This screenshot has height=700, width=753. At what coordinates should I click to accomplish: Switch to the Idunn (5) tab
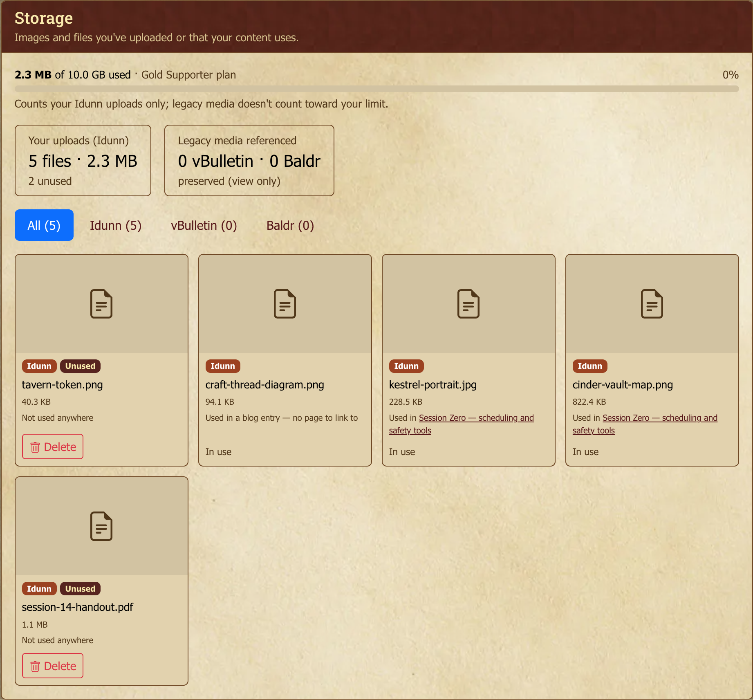(x=116, y=225)
